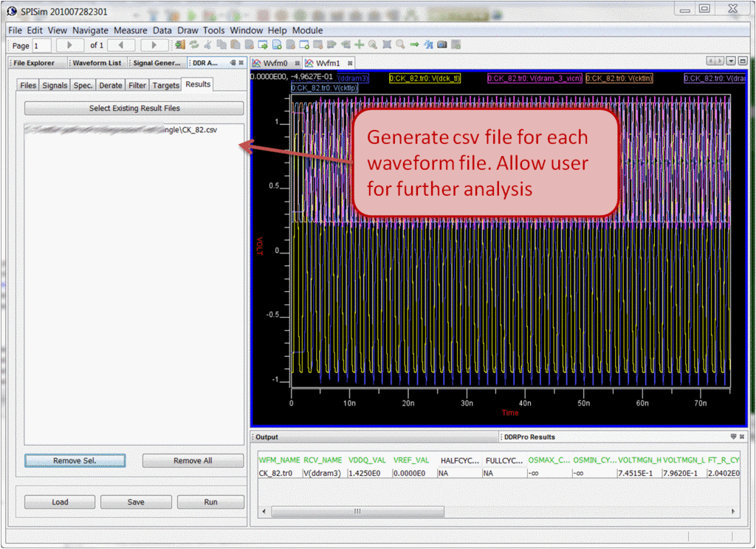Click the green right-arrow toolbar icon

pos(415,45)
